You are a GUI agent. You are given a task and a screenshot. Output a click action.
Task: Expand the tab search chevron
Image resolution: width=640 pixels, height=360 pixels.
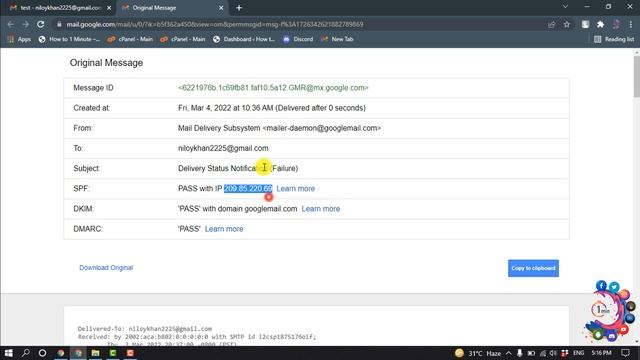(565, 7)
